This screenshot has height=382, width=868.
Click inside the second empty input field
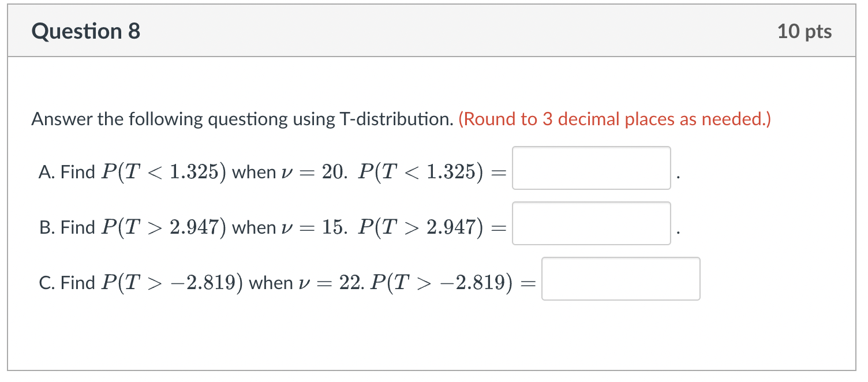(591, 223)
